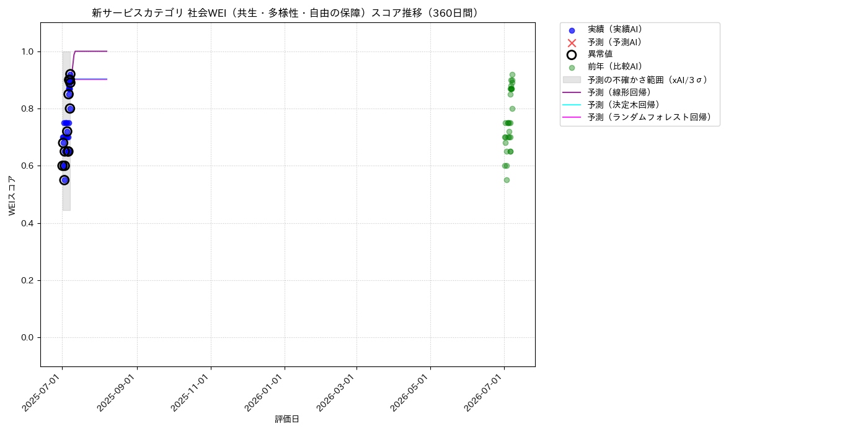Click the x-axis label 評価日
This screenshot has width=868, height=434.
(287, 420)
